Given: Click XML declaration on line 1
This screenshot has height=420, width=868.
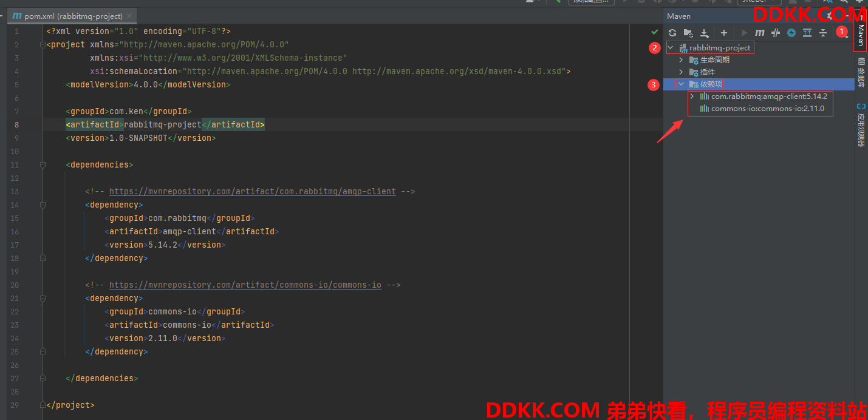Looking at the screenshot, I should coord(138,31).
